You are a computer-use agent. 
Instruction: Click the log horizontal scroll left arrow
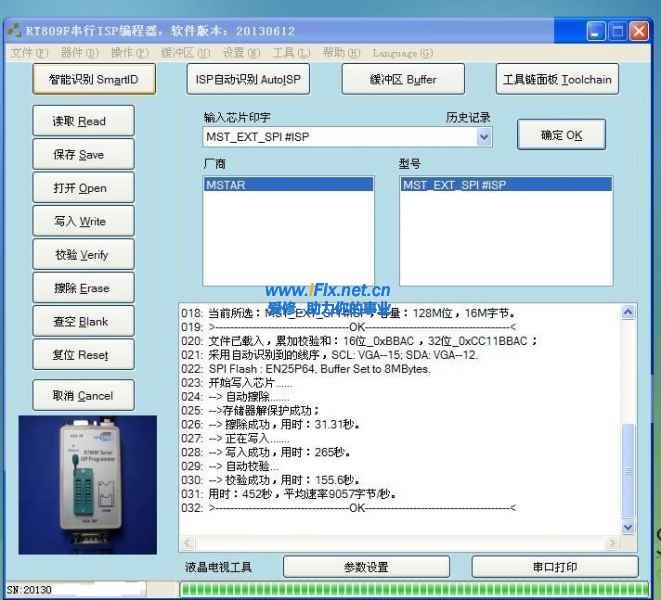click(188, 543)
